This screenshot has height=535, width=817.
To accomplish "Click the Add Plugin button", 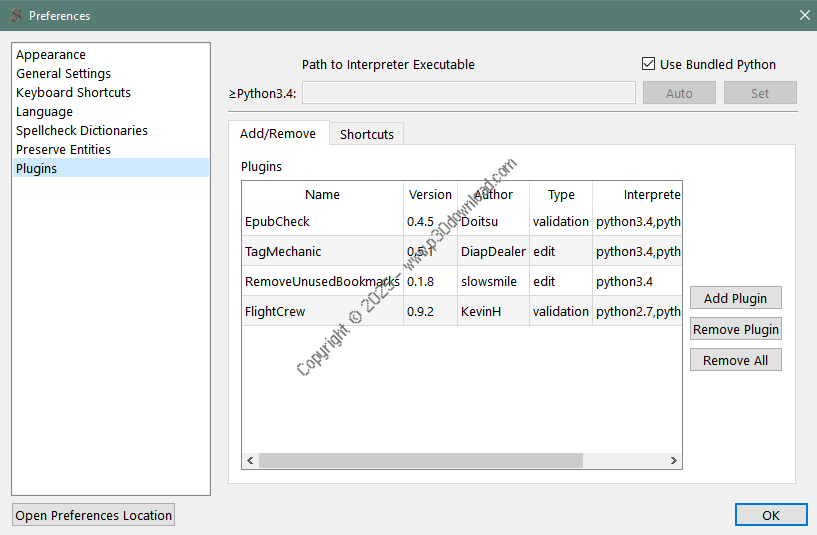I will click(735, 298).
